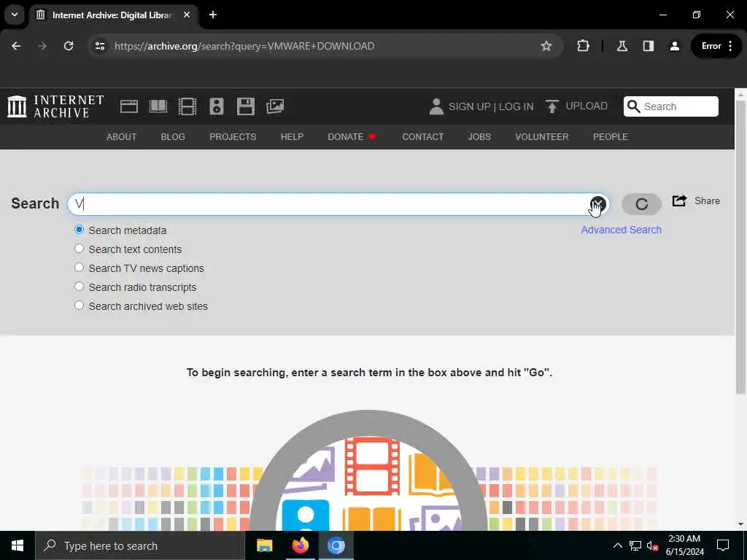Open the Images icon in navbar
Screen dimensions: 747x560
[275, 106]
